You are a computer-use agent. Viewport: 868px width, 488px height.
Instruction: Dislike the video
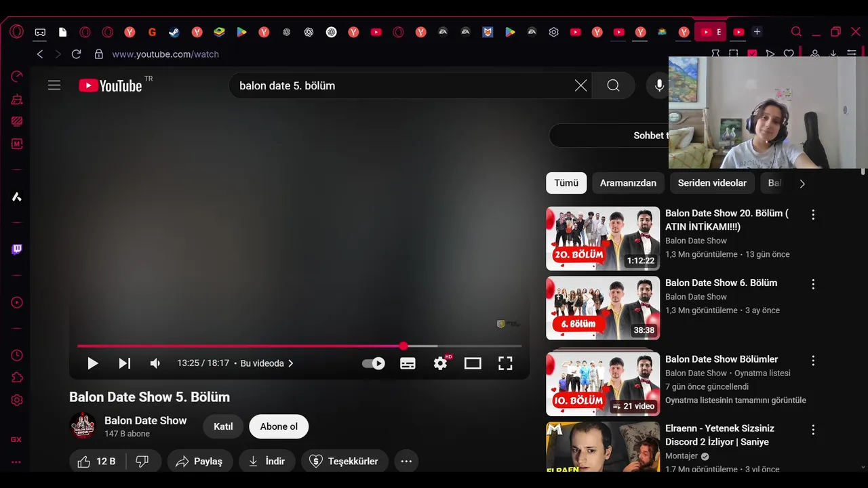point(142,462)
